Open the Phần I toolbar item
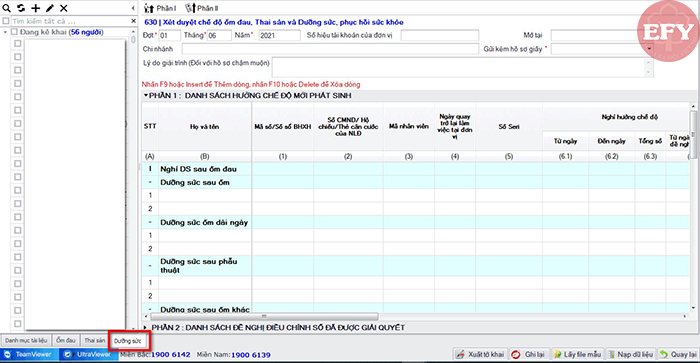 160,8
